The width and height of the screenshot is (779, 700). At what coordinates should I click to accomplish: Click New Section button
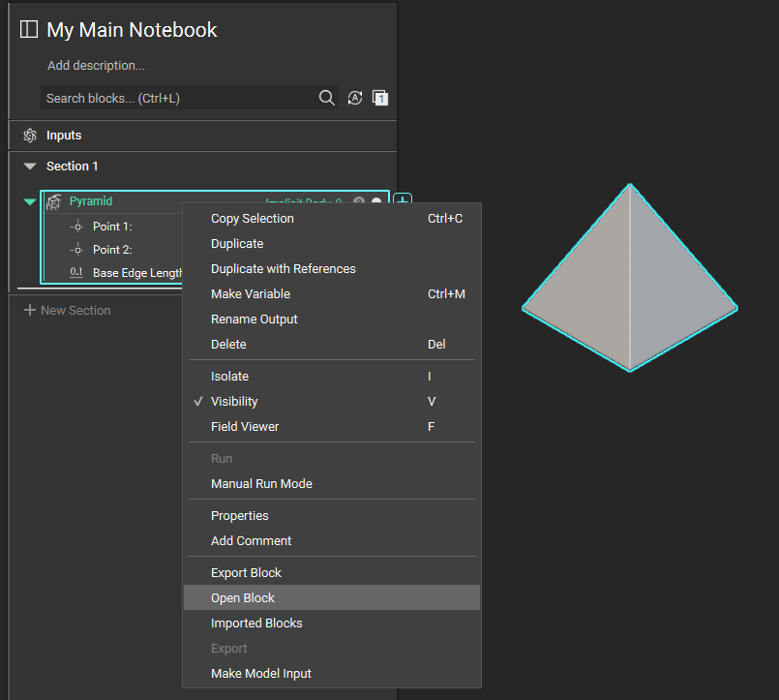pyautogui.click(x=68, y=310)
